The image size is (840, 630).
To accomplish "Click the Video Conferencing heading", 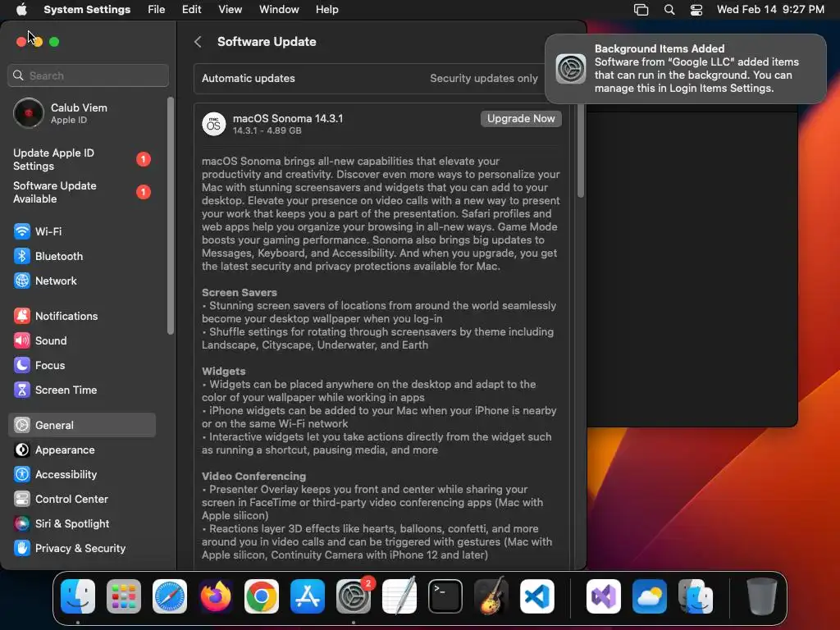I will 254,477.
